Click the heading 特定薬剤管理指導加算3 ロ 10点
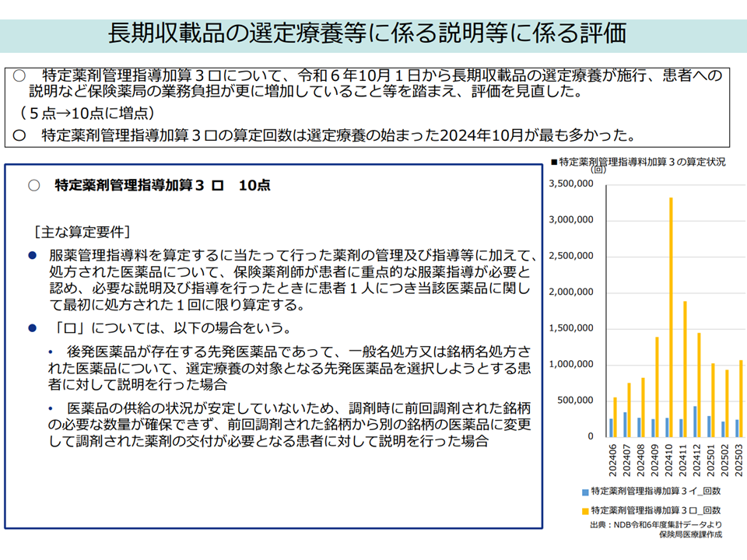 [163, 185]
